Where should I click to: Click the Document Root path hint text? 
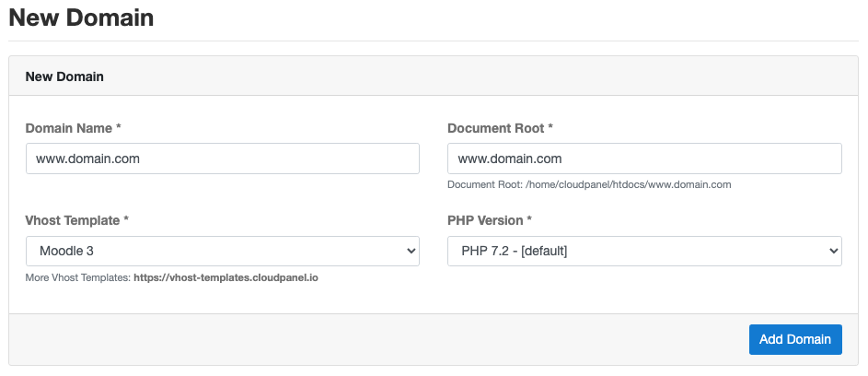[589, 184]
